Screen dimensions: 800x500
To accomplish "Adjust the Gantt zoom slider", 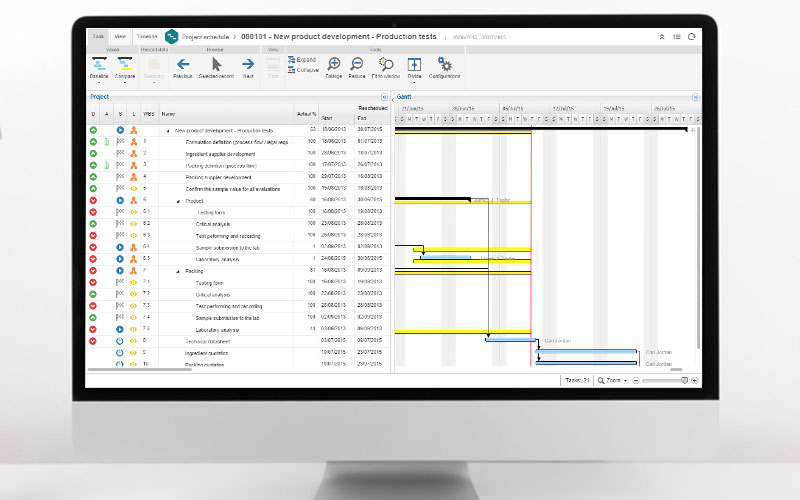I will tap(685, 380).
